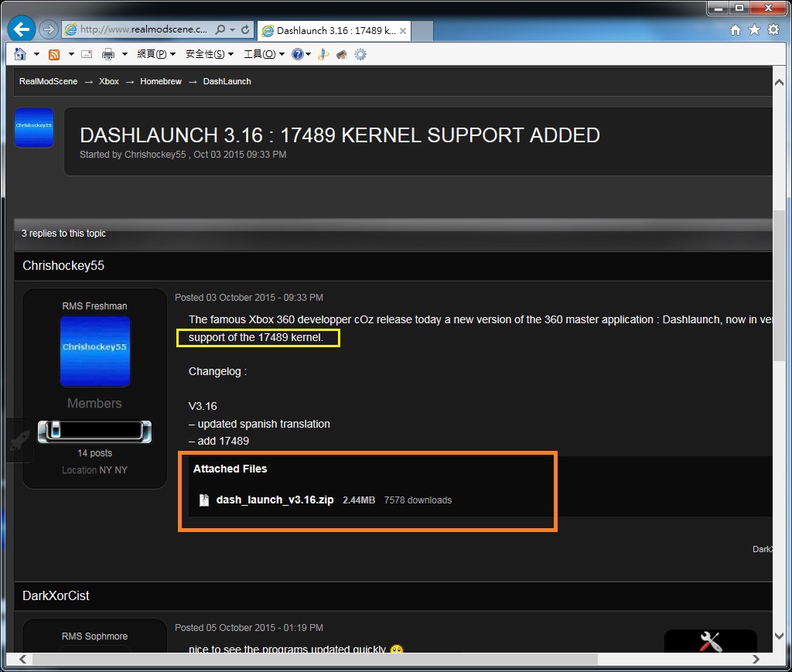Click the Home icon in command bar

20,54
